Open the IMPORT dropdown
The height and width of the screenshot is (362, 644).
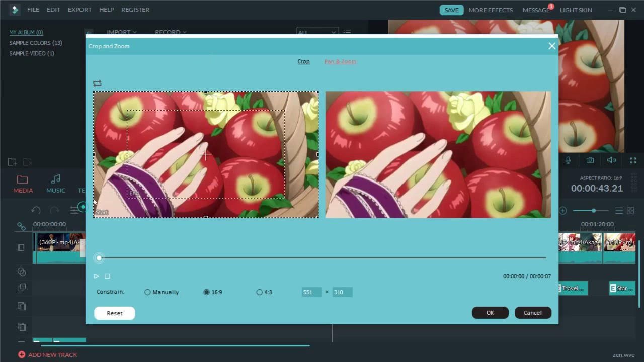(121, 32)
